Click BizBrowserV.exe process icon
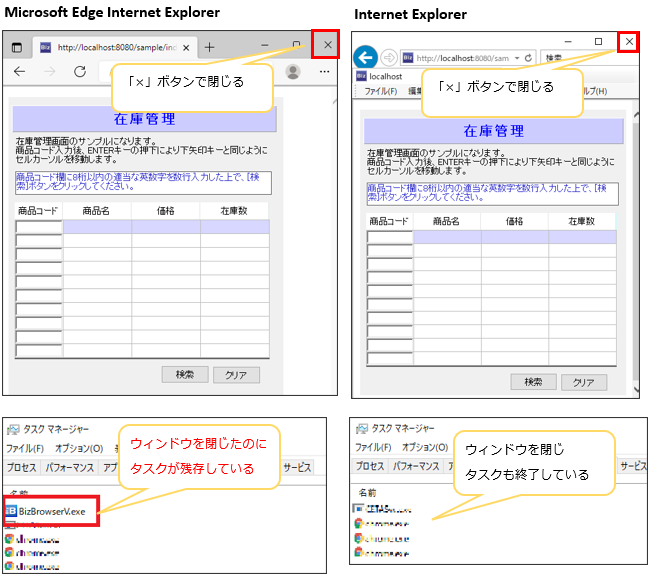This screenshot has width=654, height=576. coord(11,511)
